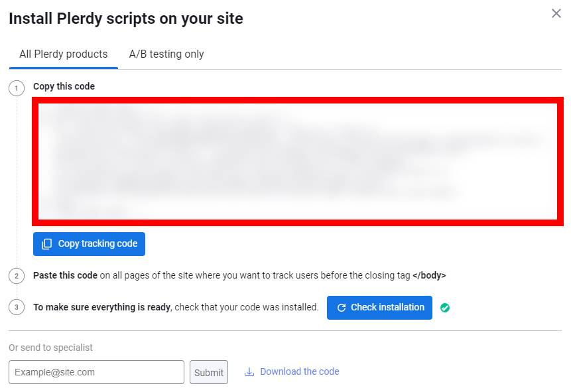Click the Check installation button
The height and width of the screenshot is (392, 571).
tap(379, 308)
